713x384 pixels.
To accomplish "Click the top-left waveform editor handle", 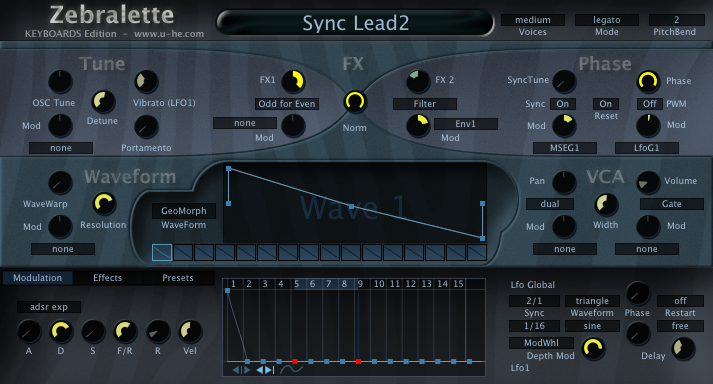I will click(x=229, y=169).
